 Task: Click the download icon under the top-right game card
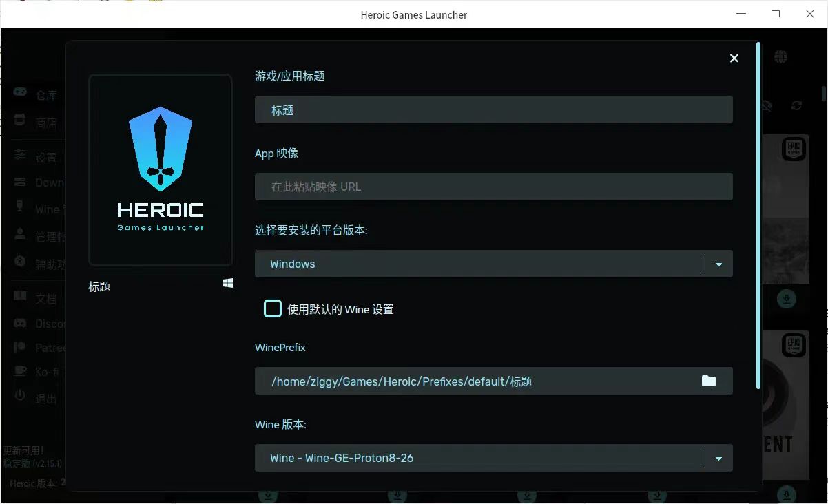787,299
